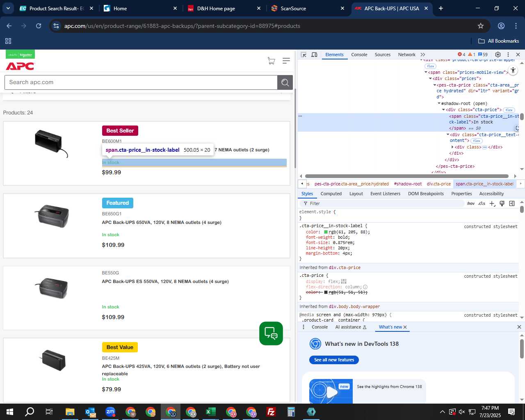Open color picker for rgb(51, 51, 51) swatch
The height and width of the screenshot is (420, 525).
[326, 292]
